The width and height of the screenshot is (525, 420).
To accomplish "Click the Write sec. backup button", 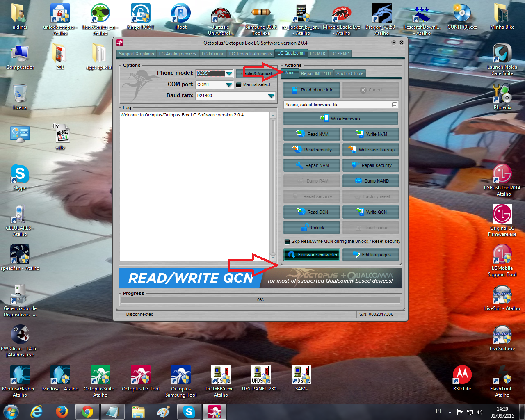I will pos(371,150).
